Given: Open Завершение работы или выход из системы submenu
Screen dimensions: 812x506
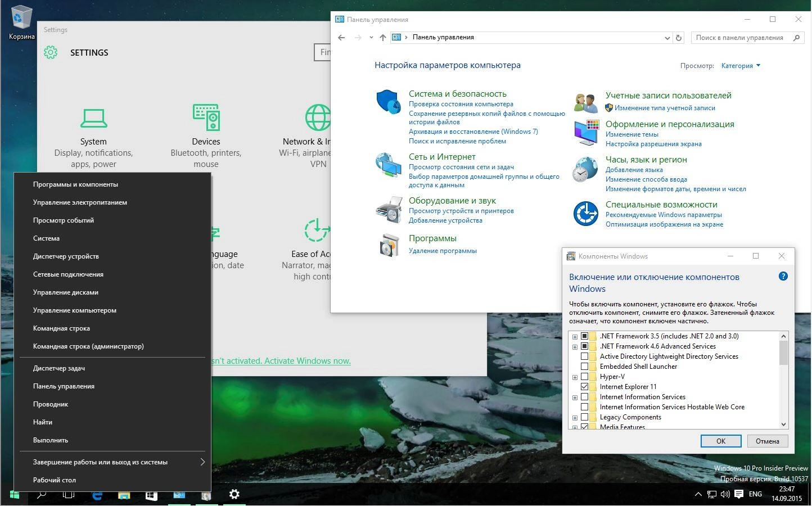Looking at the screenshot, I should pyautogui.click(x=112, y=462).
